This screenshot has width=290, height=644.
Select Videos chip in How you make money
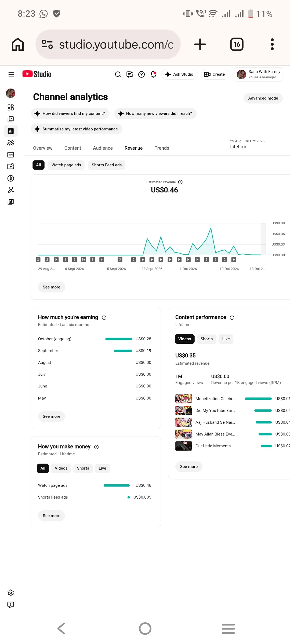tap(61, 468)
